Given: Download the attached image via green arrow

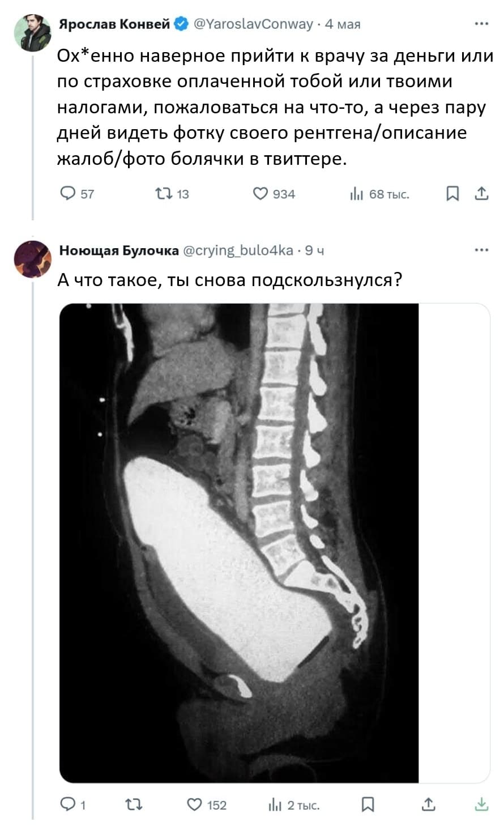Looking at the screenshot, I should [x=481, y=804].
